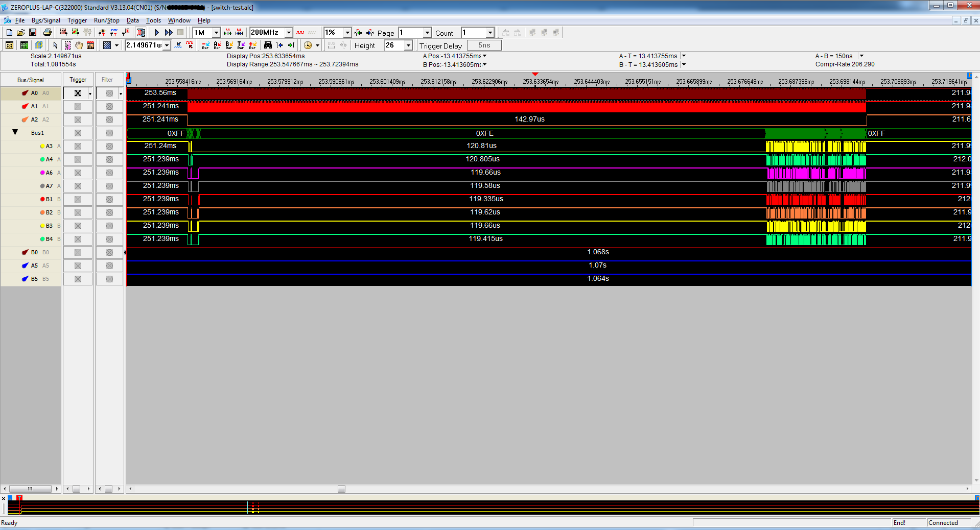Image resolution: width=980 pixels, height=530 pixels.
Task: Click the binoculars Find icon
Action: 268,45
